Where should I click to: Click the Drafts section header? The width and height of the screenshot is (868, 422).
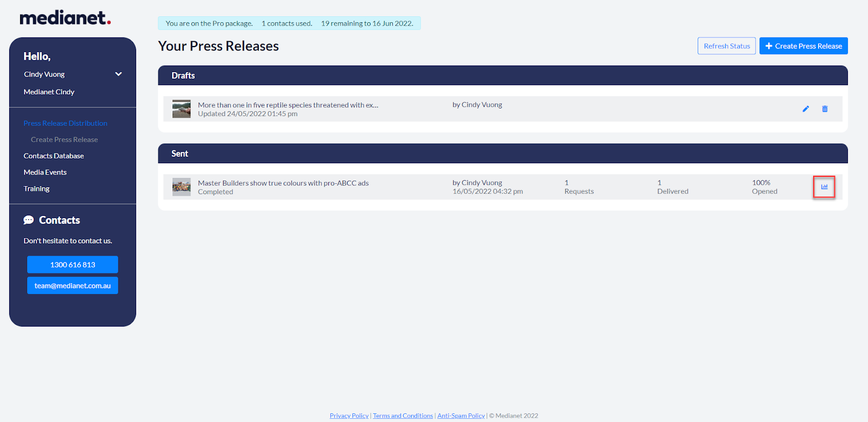click(502, 75)
